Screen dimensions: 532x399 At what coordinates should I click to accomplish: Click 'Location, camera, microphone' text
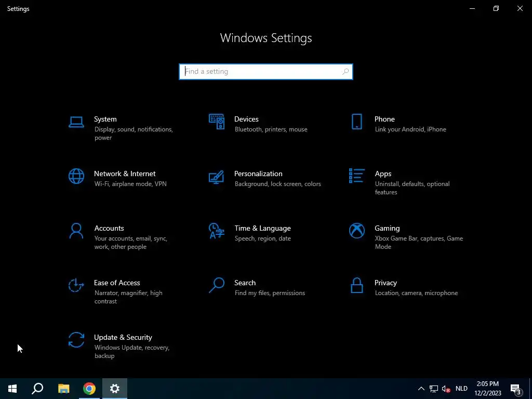pyautogui.click(x=416, y=293)
